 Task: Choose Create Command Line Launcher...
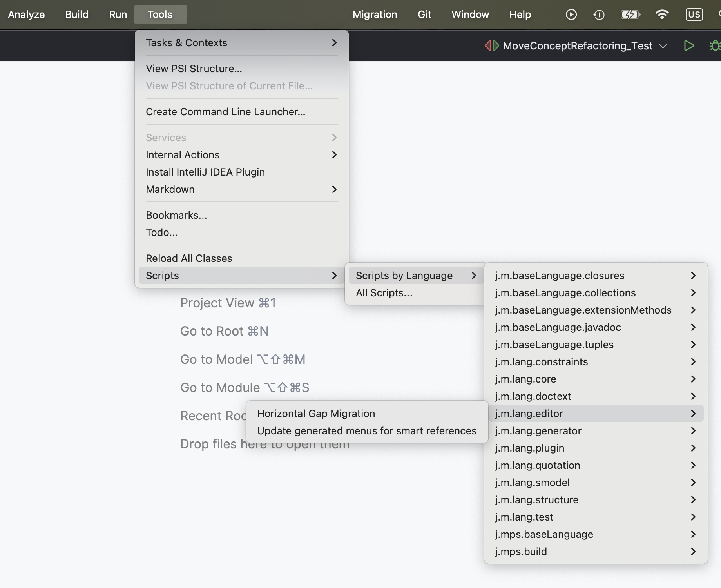click(x=225, y=112)
